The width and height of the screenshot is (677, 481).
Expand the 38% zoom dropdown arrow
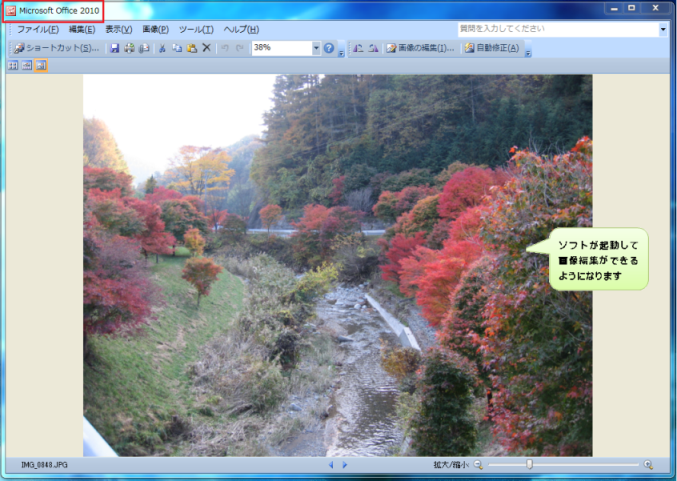[x=316, y=48]
